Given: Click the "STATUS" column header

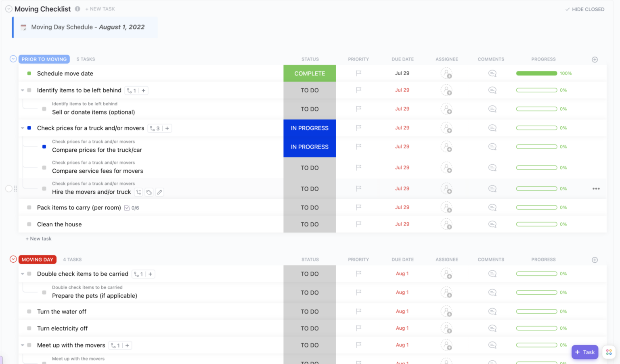Looking at the screenshot, I should [310, 59].
